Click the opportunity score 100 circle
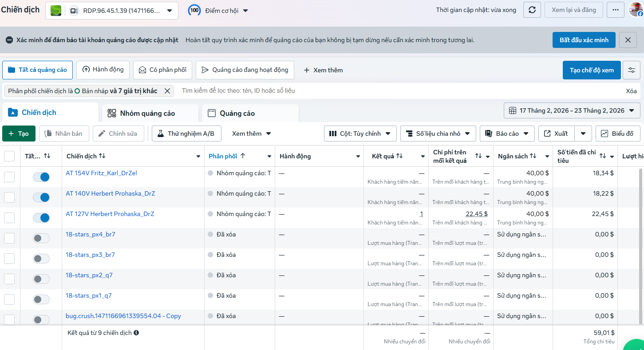This screenshot has width=644, height=350. pyautogui.click(x=194, y=11)
